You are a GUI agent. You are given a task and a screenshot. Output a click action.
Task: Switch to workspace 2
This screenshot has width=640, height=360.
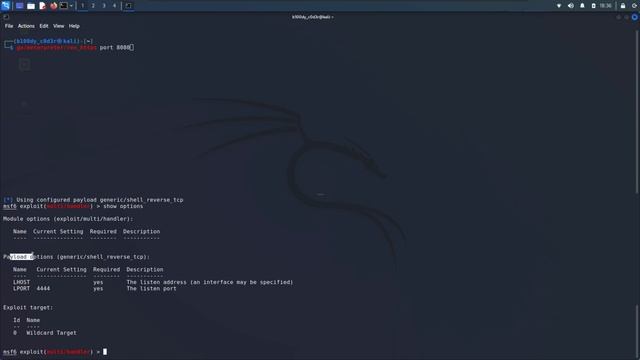[x=93, y=6]
